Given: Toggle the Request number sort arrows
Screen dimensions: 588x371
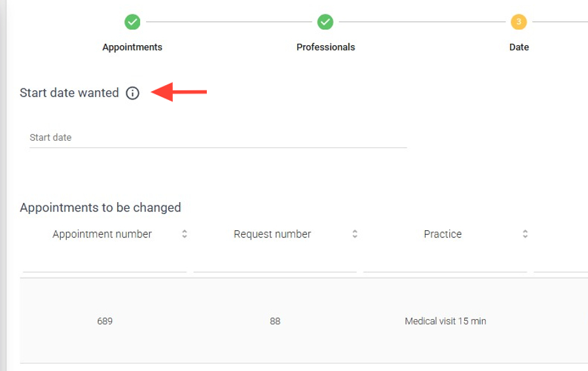Looking at the screenshot, I should click(355, 234).
